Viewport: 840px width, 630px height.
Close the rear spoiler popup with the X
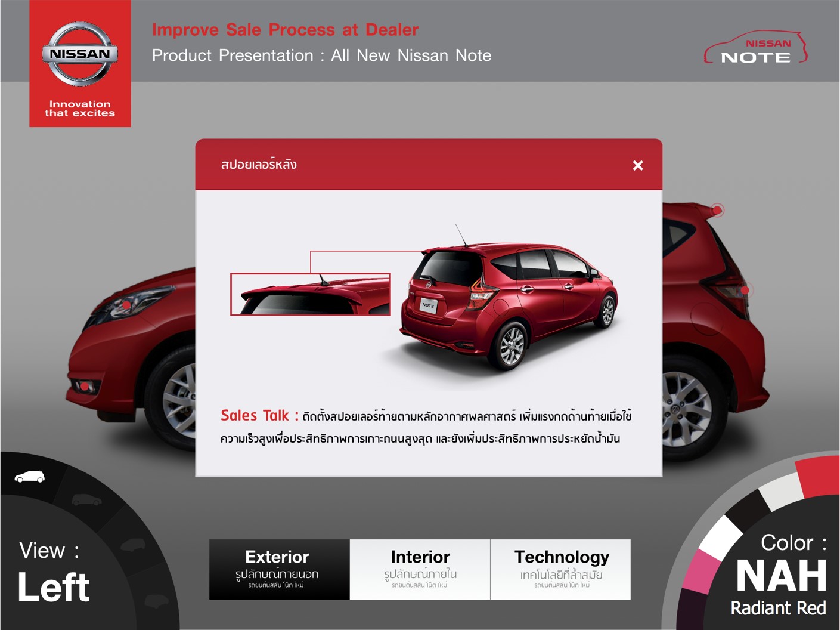[637, 165]
